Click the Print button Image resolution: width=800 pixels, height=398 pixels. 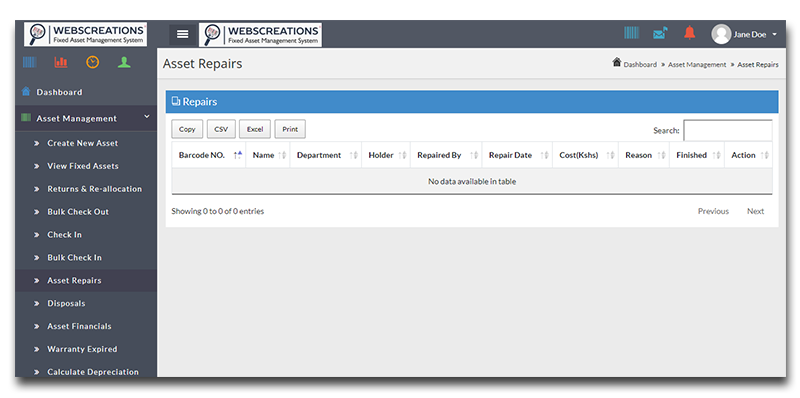(x=290, y=129)
